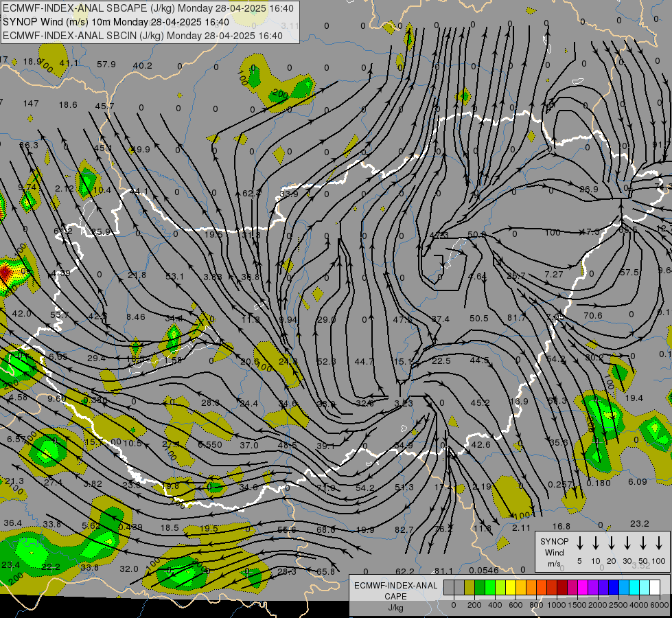Click the 200 tick label in CAPE legend
The height and width of the screenshot is (618, 672).
[x=474, y=605]
